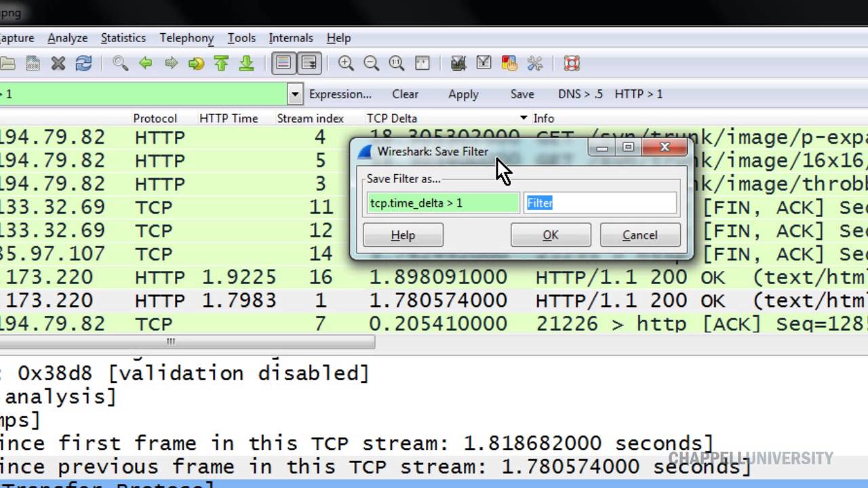
Task: Click the tcp.time_delta > 1 filter field
Action: pos(443,203)
